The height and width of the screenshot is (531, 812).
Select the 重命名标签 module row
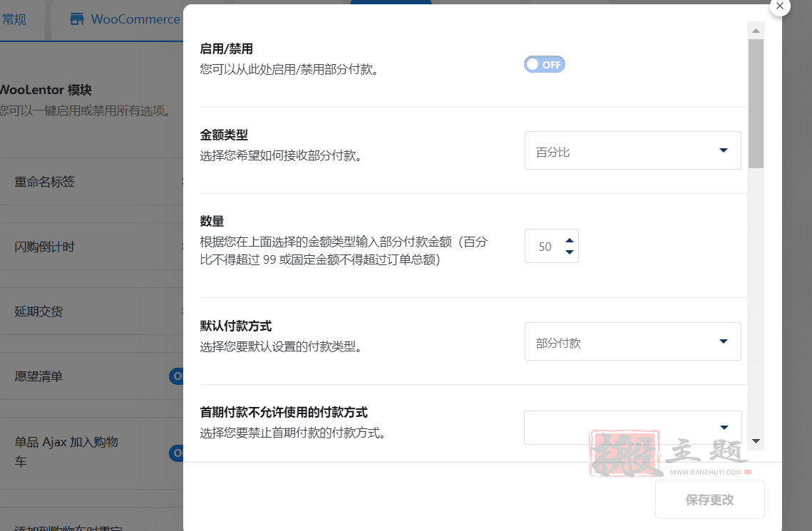(x=92, y=182)
